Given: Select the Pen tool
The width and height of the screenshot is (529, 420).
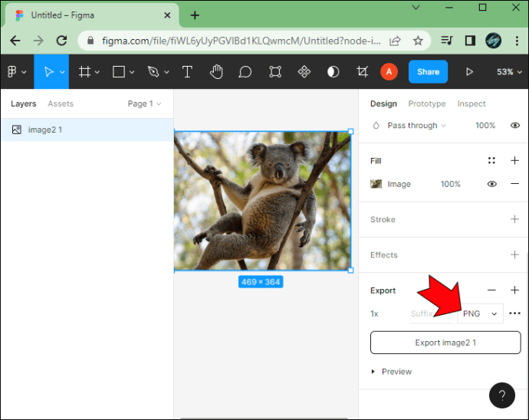Looking at the screenshot, I should click(153, 72).
